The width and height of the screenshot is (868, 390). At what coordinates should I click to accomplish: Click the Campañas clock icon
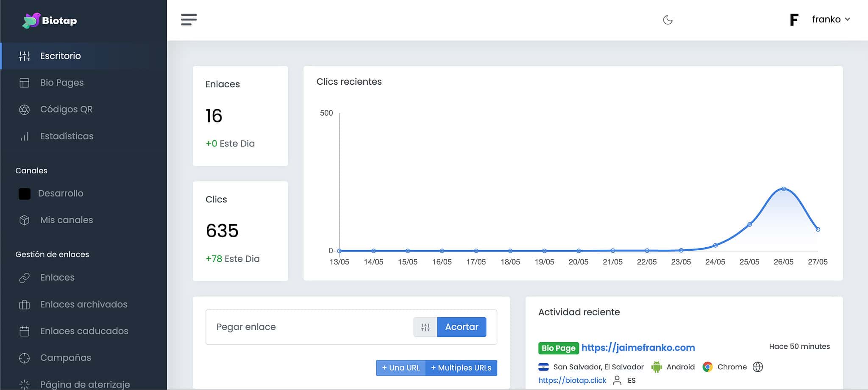point(24,357)
